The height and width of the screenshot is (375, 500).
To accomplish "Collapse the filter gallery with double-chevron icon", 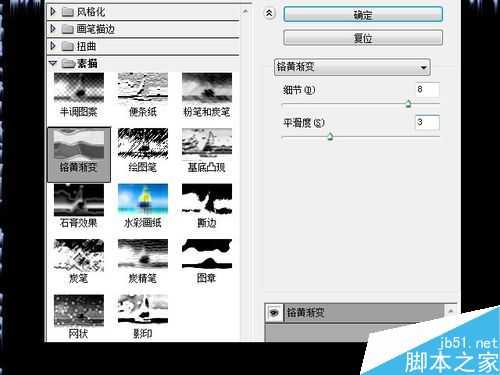I will tap(269, 13).
